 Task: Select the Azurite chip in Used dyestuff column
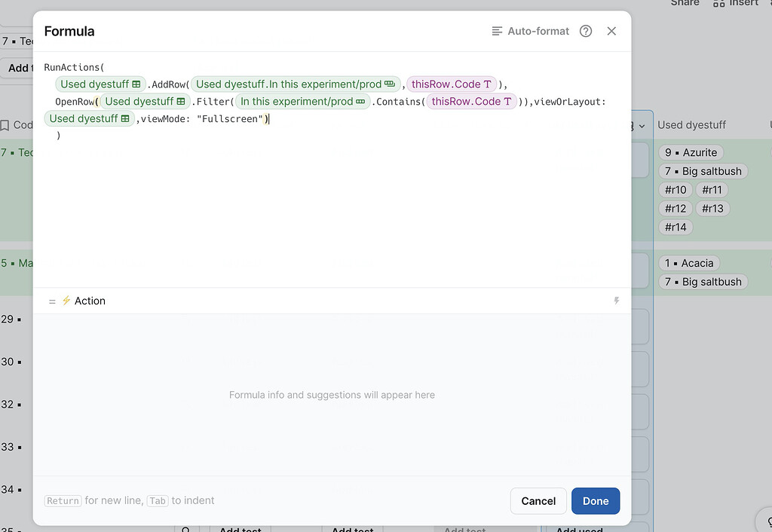pyautogui.click(x=691, y=152)
